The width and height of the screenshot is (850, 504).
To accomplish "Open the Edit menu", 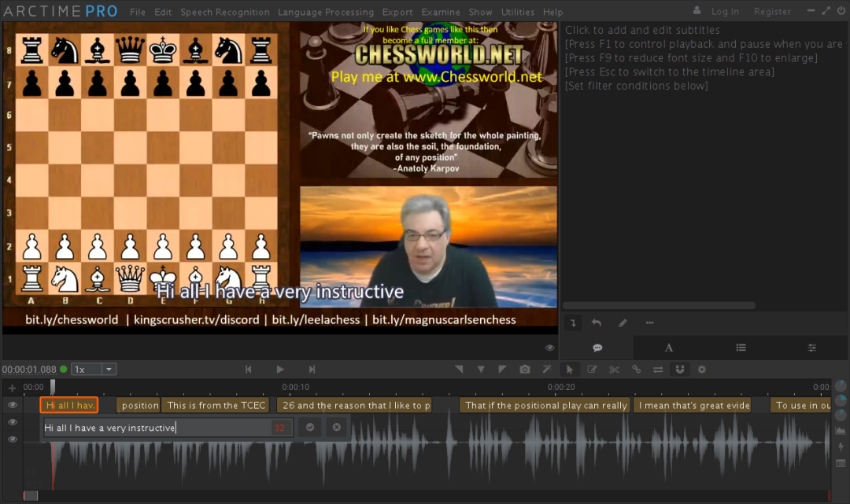I will 163,12.
